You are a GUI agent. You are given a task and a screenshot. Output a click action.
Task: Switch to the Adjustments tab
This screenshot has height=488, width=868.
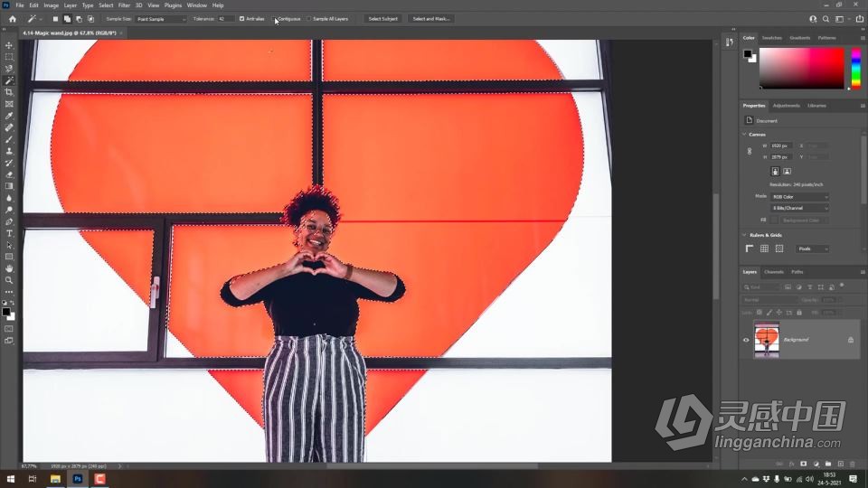click(786, 106)
